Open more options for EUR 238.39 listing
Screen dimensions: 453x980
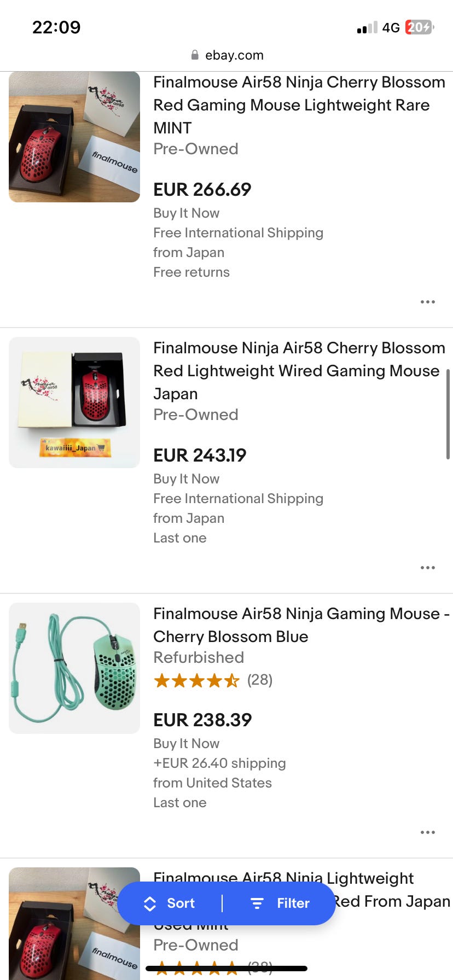pos(427,832)
